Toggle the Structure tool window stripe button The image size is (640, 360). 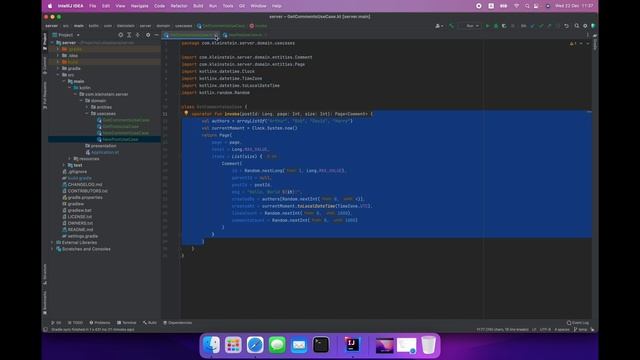click(44, 274)
